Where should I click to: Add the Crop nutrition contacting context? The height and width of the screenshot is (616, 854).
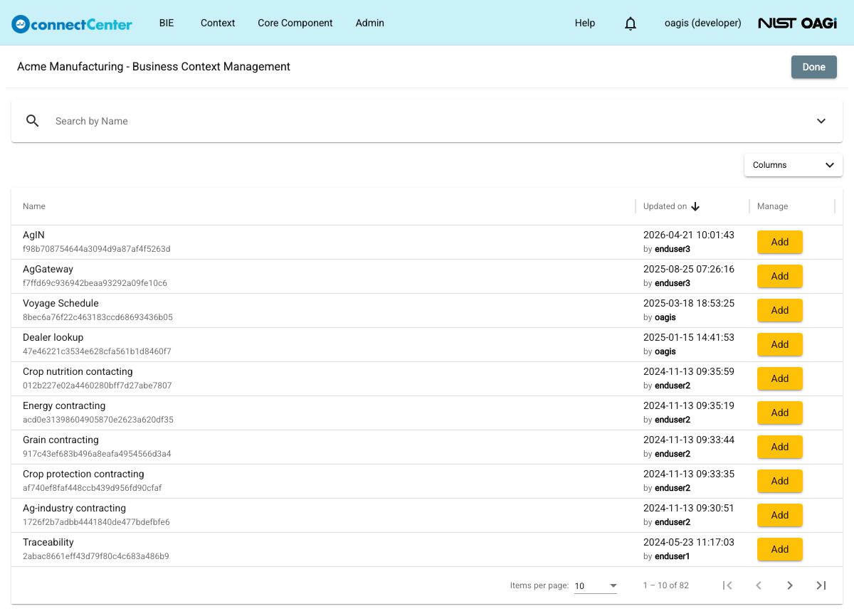pyautogui.click(x=780, y=378)
